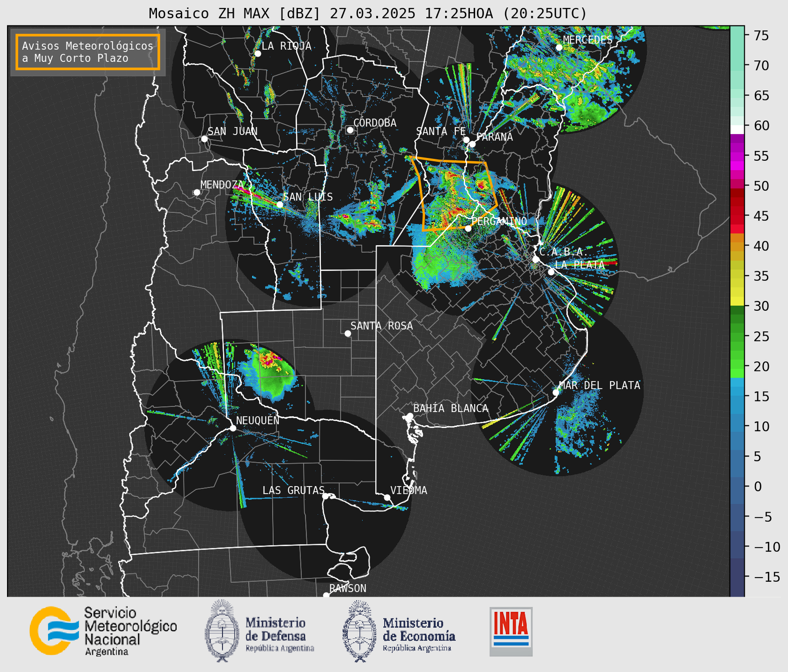
Task: Click the NEUQUÉN city label
Action: coord(257,420)
